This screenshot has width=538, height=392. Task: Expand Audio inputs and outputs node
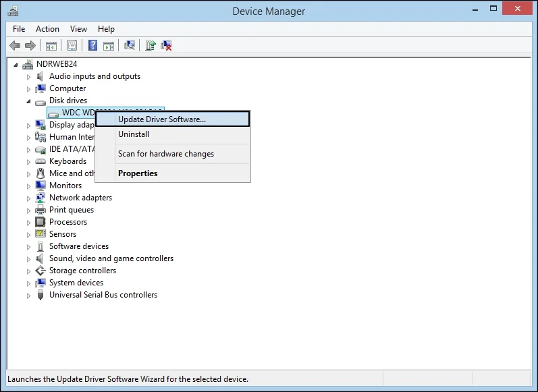tap(28, 77)
